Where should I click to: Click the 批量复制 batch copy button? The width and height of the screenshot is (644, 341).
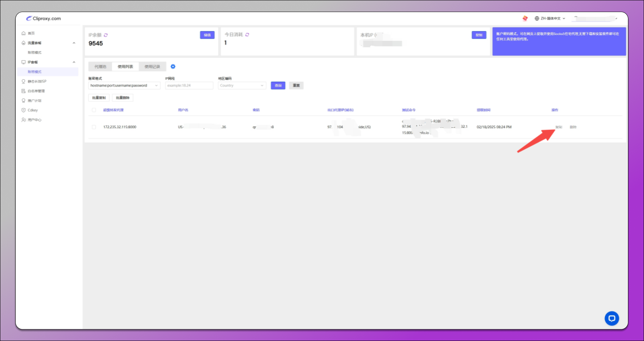[99, 98]
